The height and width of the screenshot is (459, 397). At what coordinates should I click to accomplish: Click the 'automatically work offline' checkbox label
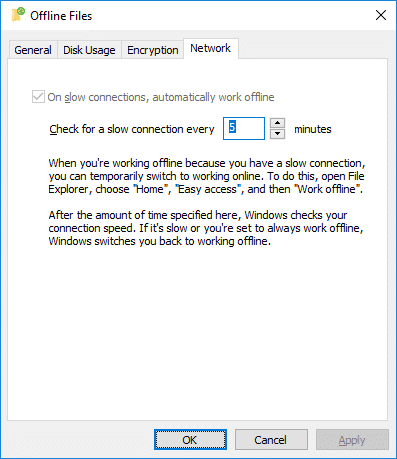pyautogui.click(x=161, y=97)
